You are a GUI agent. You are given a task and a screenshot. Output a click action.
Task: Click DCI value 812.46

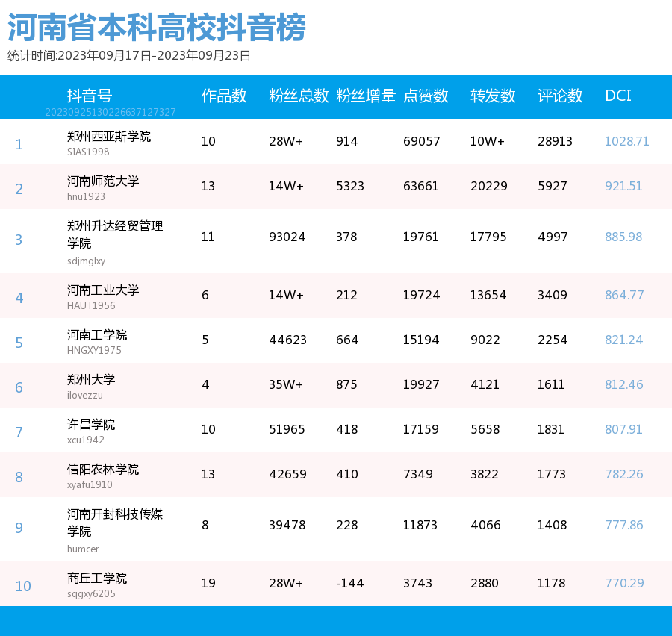(624, 384)
